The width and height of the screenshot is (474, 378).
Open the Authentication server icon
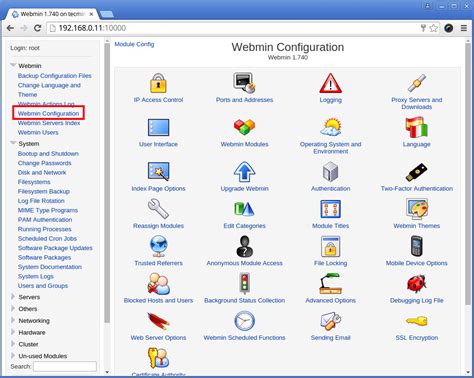click(x=330, y=172)
